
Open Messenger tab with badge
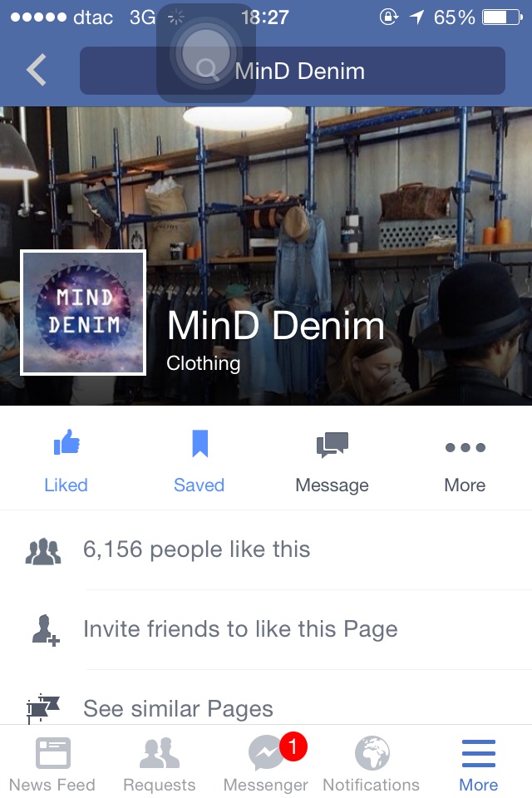(x=266, y=763)
